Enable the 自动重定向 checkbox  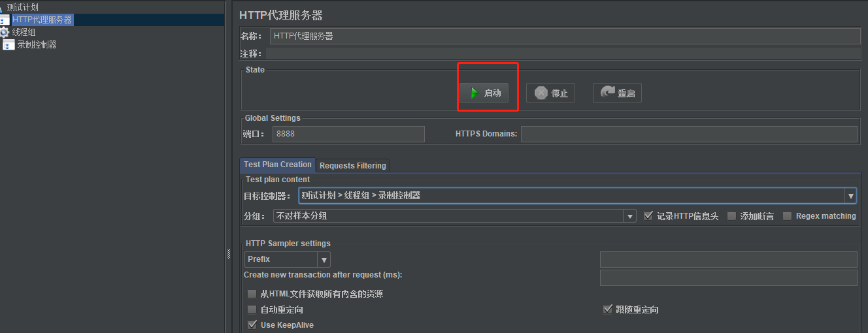pyautogui.click(x=252, y=309)
